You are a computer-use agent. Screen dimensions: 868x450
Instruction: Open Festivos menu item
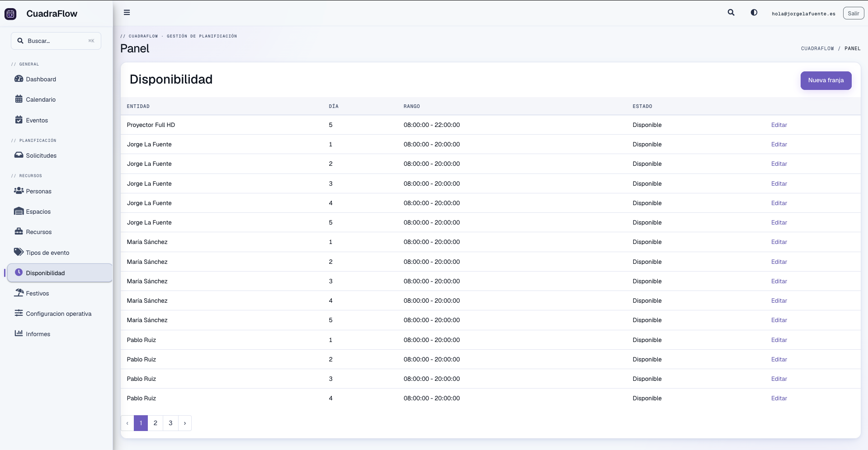coord(60,293)
